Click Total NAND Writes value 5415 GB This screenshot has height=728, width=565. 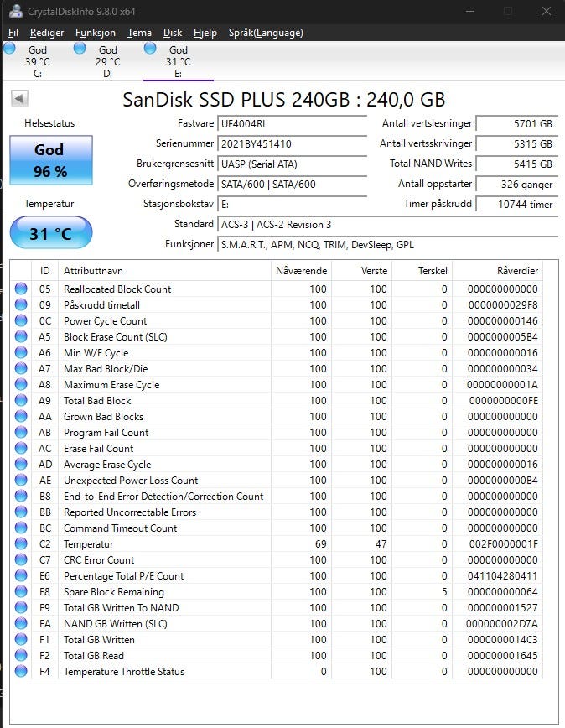pyautogui.click(x=517, y=164)
